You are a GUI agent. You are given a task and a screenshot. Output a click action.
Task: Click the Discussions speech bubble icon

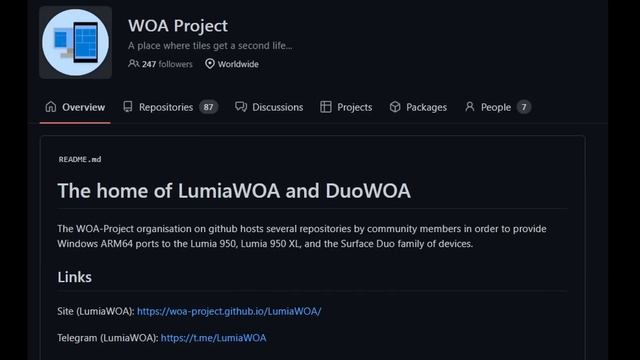(x=241, y=107)
